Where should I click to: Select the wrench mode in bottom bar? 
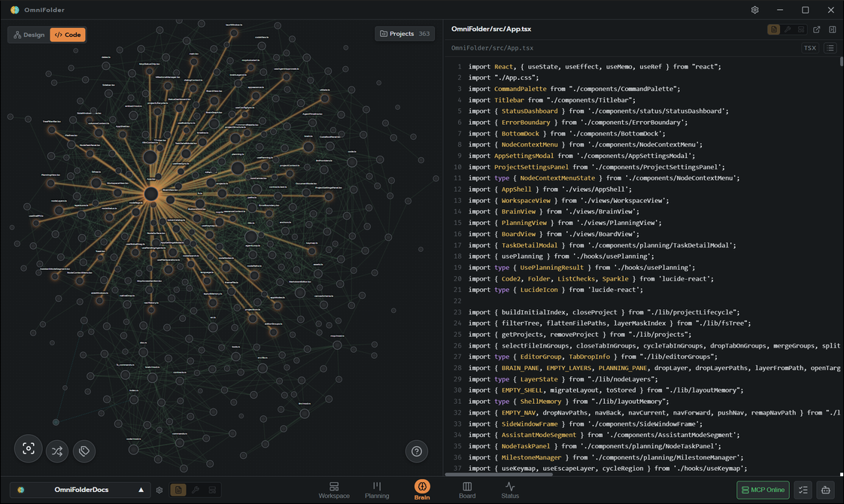click(x=196, y=490)
